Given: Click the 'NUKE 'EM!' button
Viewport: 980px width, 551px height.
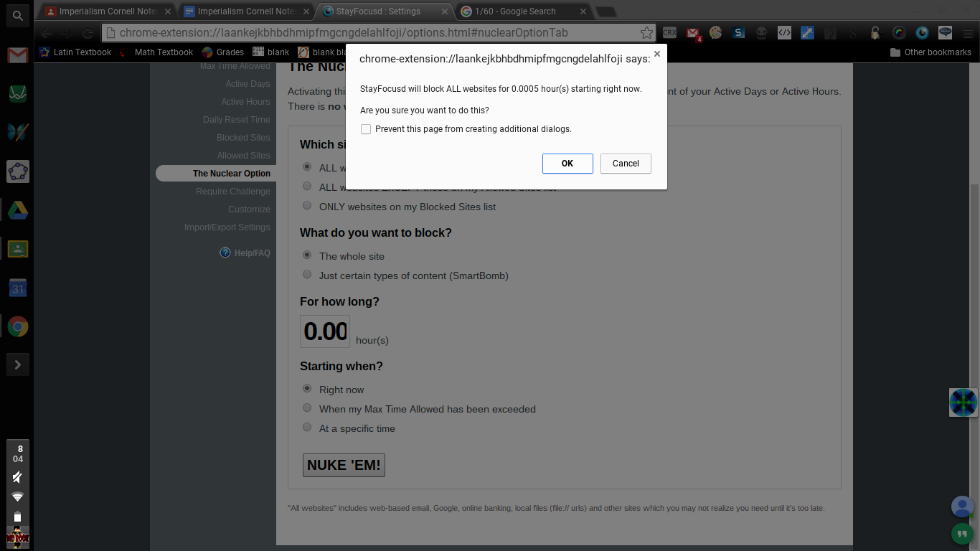Looking at the screenshot, I should pyautogui.click(x=344, y=465).
